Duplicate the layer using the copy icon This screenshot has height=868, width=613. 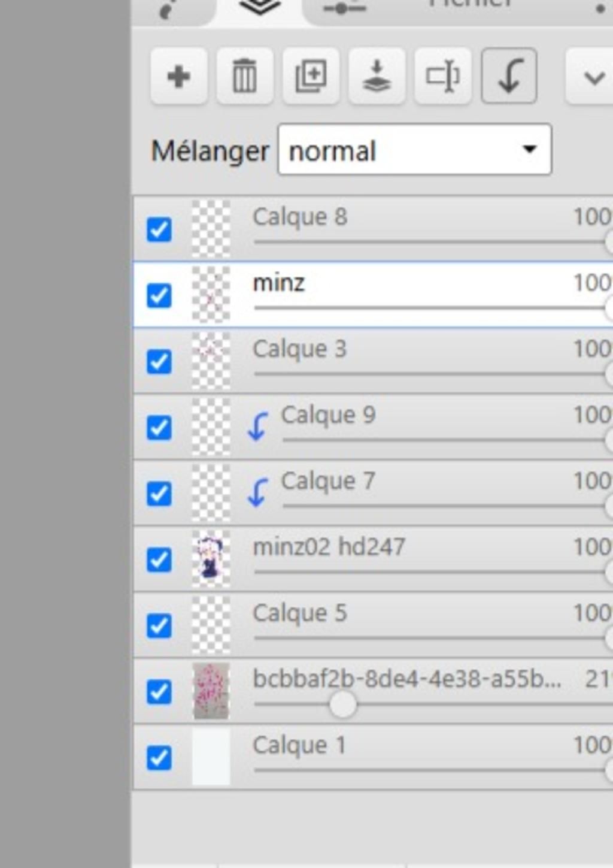click(311, 77)
